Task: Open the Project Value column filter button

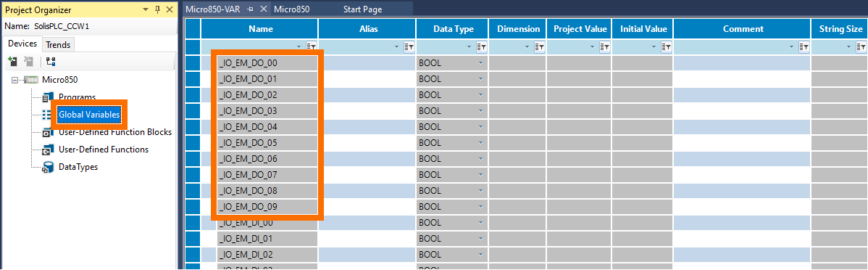Action: 604,47
